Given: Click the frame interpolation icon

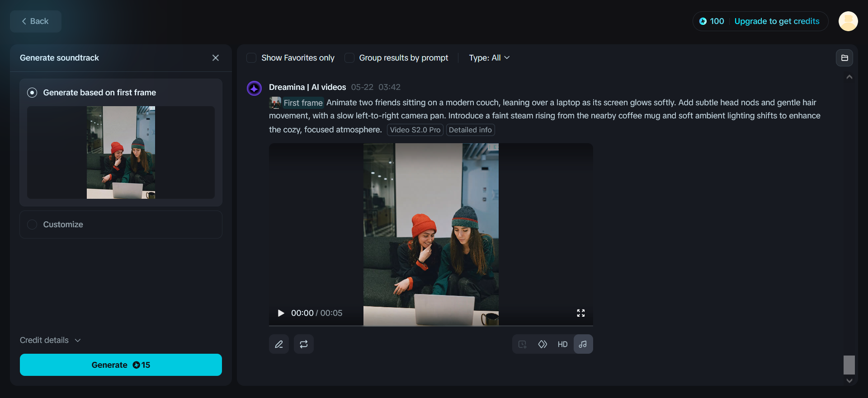Looking at the screenshot, I should pyautogui.click(x=542, y=344).
